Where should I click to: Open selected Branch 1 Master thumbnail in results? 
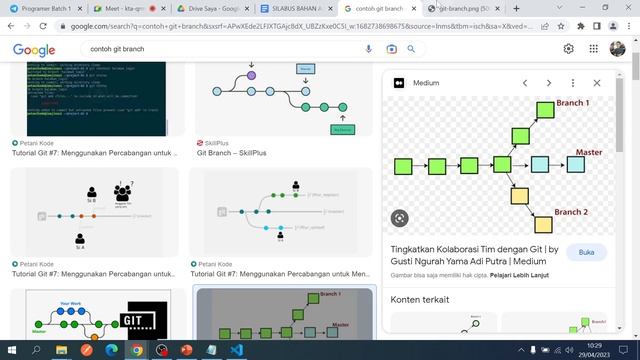click(x=284, y=314)
